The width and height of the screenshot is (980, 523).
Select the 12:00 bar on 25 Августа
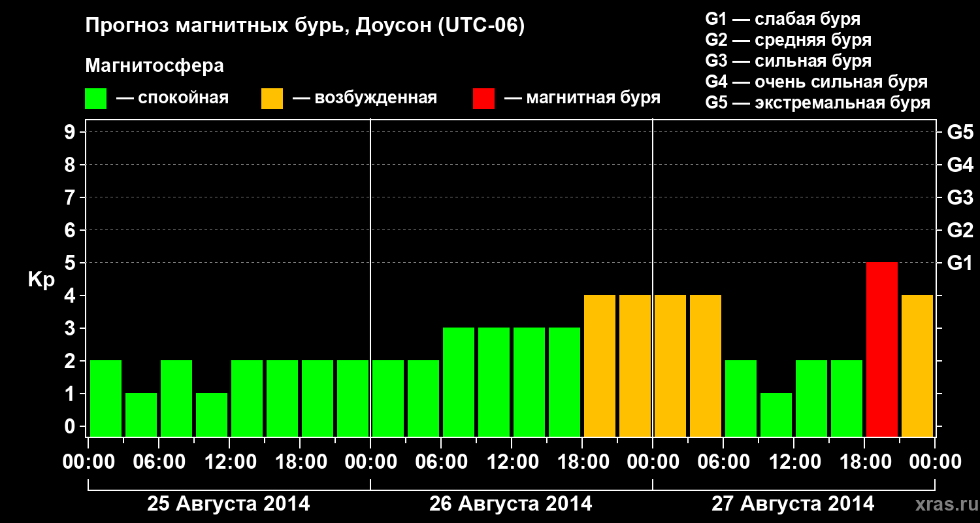247,398
